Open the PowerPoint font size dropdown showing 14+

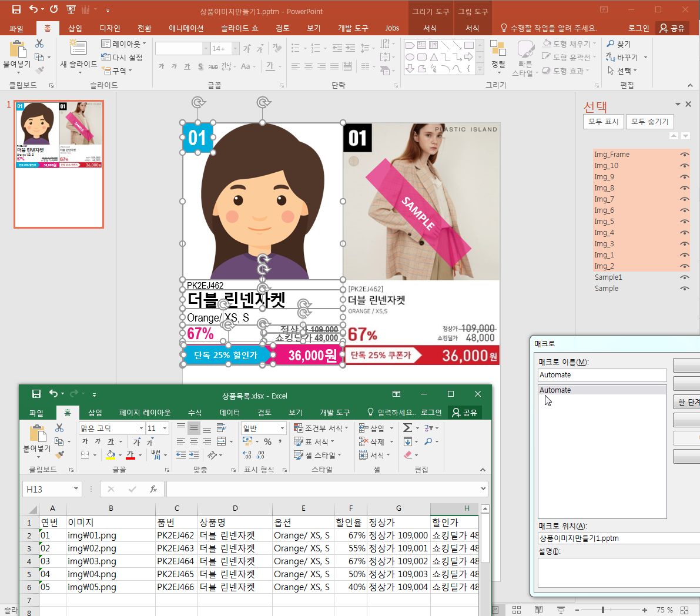[x=235, y=48]
